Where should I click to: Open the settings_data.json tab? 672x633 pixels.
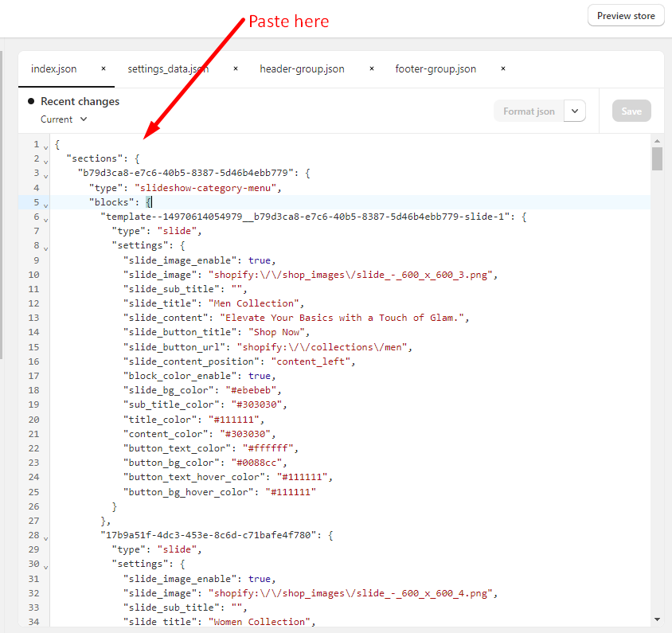pos(168,69)
